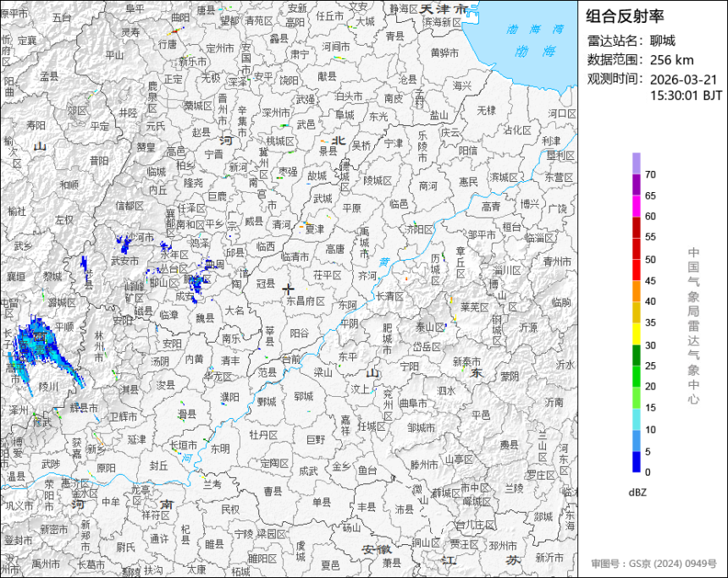Click the 沙河市 map label
This screenshot has height=578, width=728.
point(140,237)
